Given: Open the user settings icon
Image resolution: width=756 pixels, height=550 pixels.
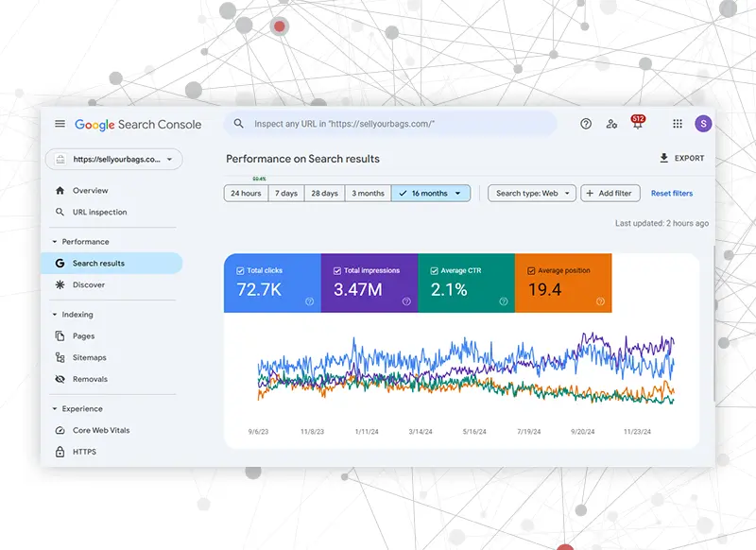Looking at the screenshot, I should coord(611,124).
